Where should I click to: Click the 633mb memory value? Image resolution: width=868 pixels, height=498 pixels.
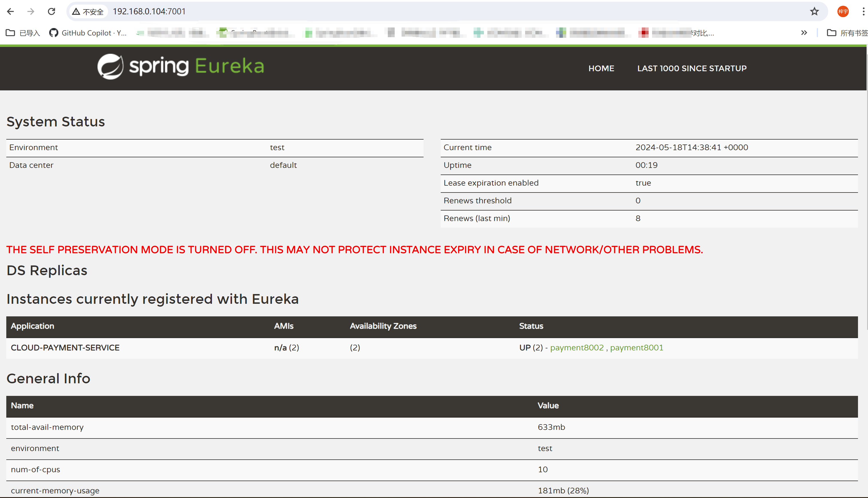(551, 427)
